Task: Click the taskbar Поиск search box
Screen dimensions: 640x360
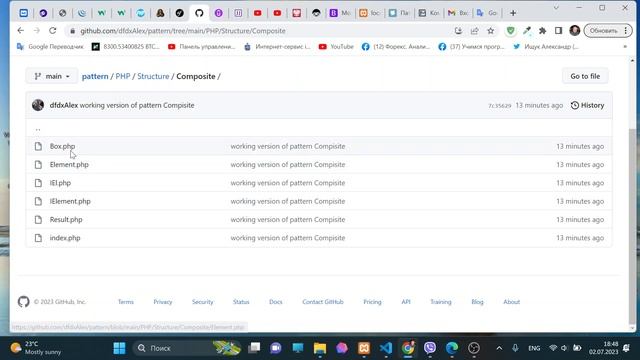Action: [x=187, y=348]
